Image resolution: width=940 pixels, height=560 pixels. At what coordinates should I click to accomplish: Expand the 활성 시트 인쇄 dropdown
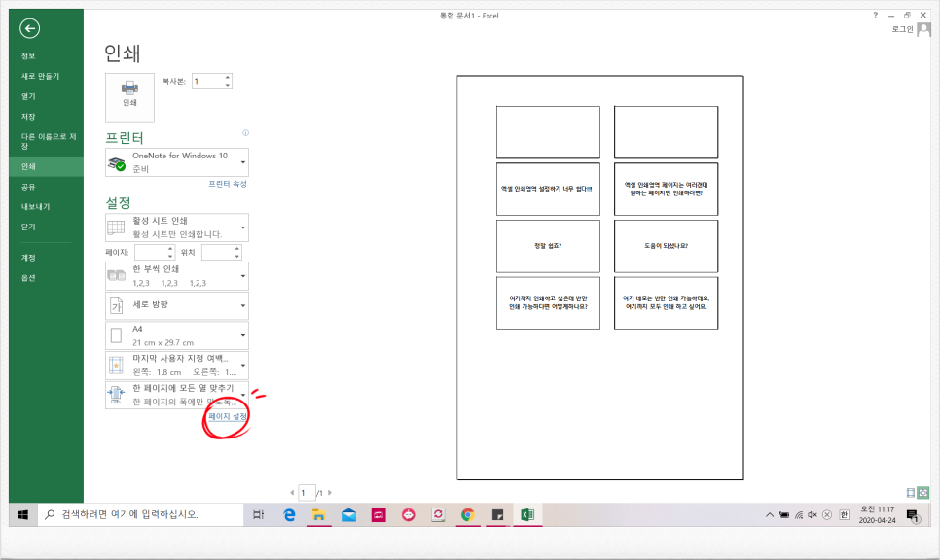coord(177,227)
